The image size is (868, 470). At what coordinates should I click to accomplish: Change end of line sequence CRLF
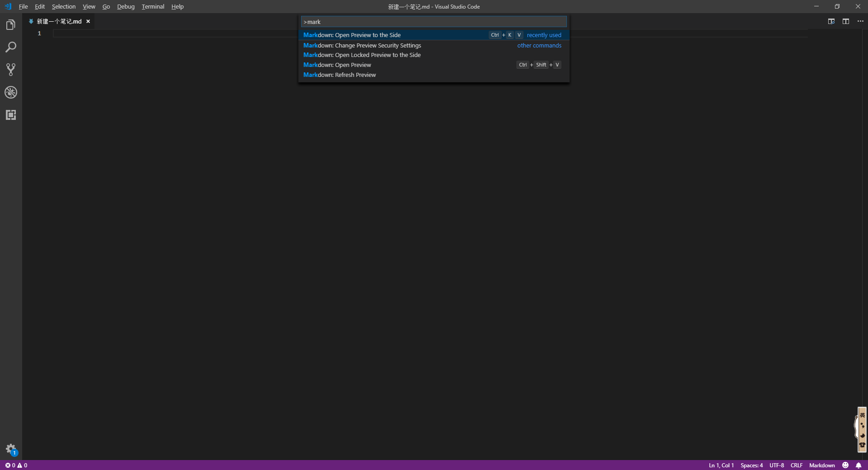(797, 465)
